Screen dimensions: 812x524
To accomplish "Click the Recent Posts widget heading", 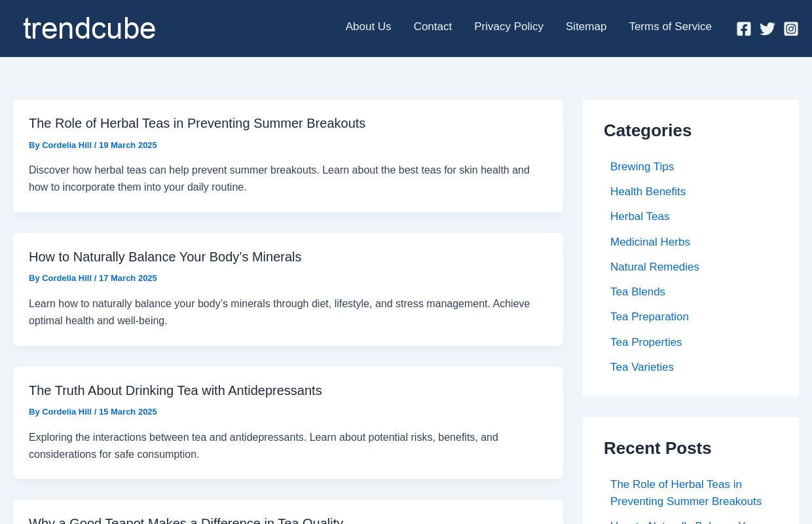I will (x=657, y=448).
